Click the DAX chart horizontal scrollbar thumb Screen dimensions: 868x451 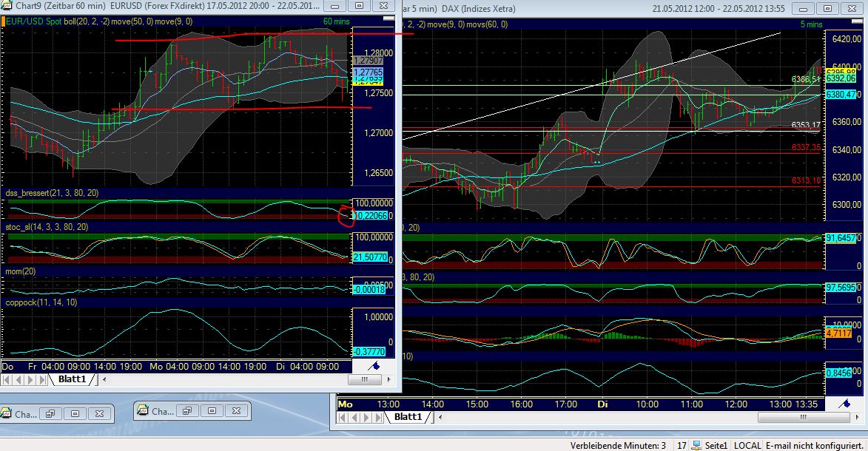(x=803, y=416)
